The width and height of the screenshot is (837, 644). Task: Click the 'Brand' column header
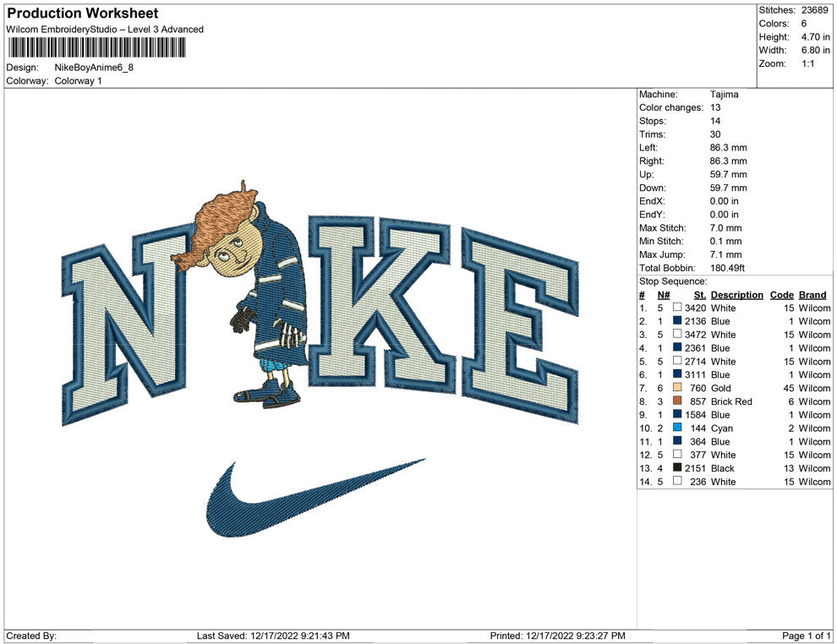pyautogui.click(x=812, y=295)
